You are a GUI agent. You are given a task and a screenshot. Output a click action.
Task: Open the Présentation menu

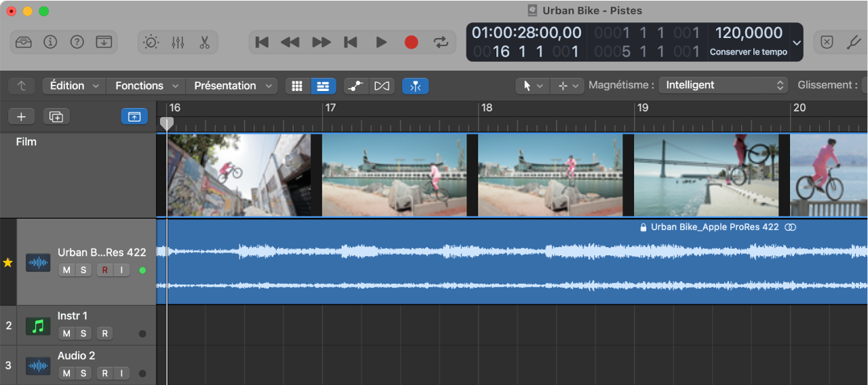point(231,86)
